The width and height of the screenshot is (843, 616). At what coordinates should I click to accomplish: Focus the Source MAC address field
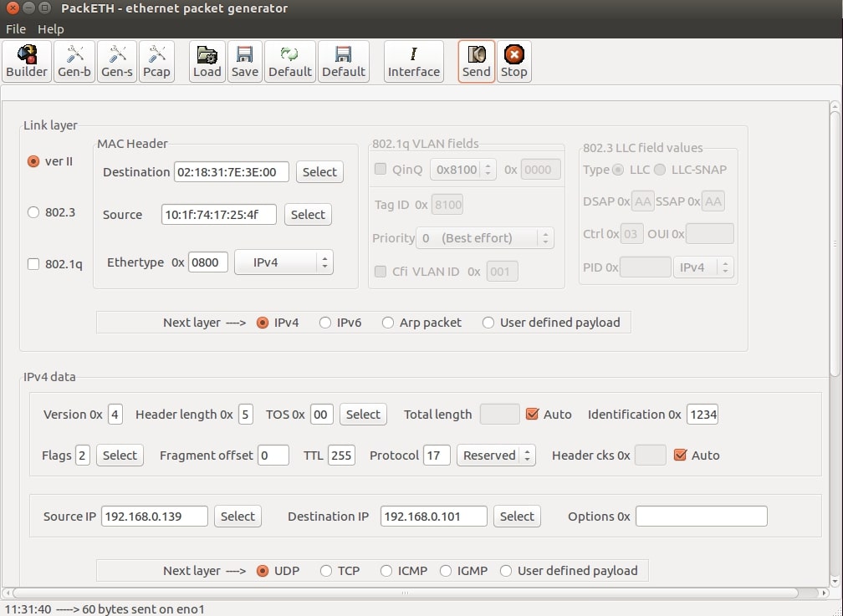pyautogui.click(x=219, y=215)
